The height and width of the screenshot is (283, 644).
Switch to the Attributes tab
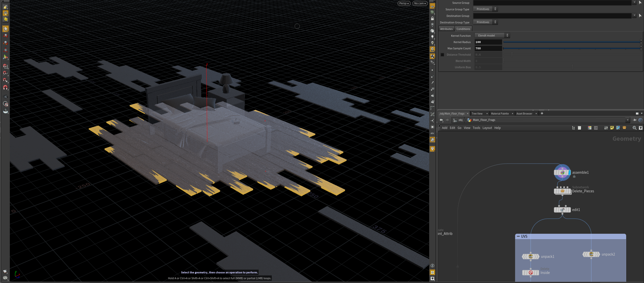point(446,29)
